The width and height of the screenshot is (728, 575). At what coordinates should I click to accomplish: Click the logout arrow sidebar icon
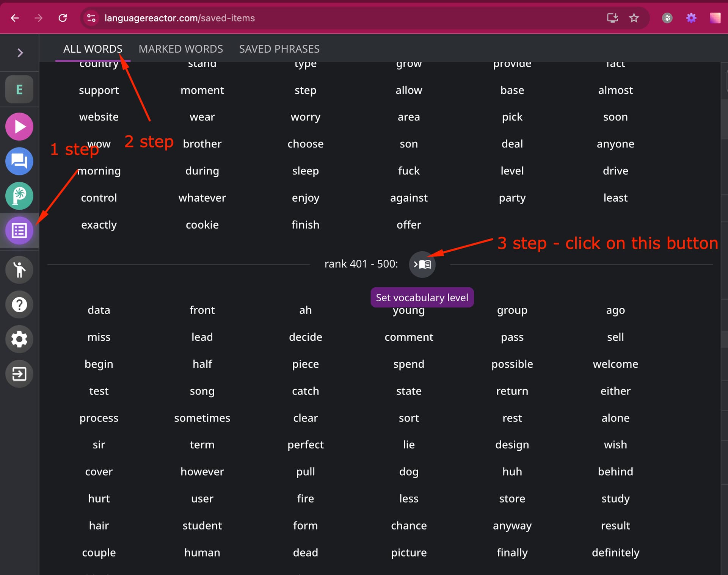19,374
